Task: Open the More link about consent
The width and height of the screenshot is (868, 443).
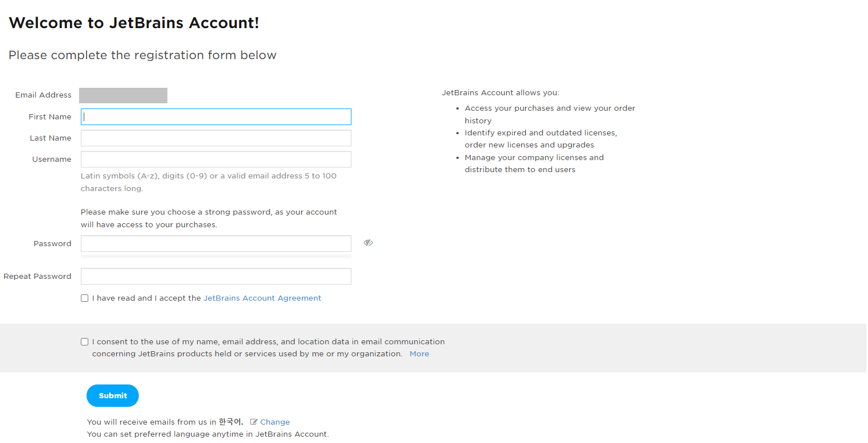Action: 419,353
